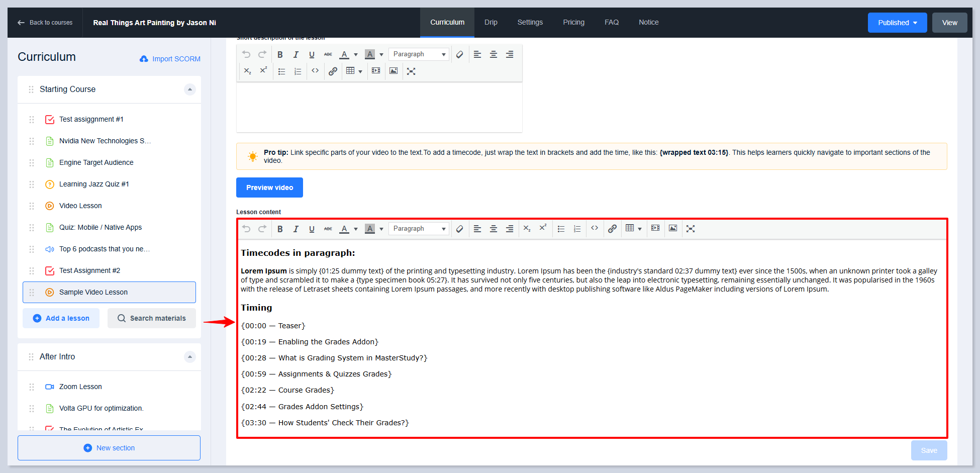Collapse the Starting Course section
This screenshot has width=980, height=473.
[x=189, y=89]
